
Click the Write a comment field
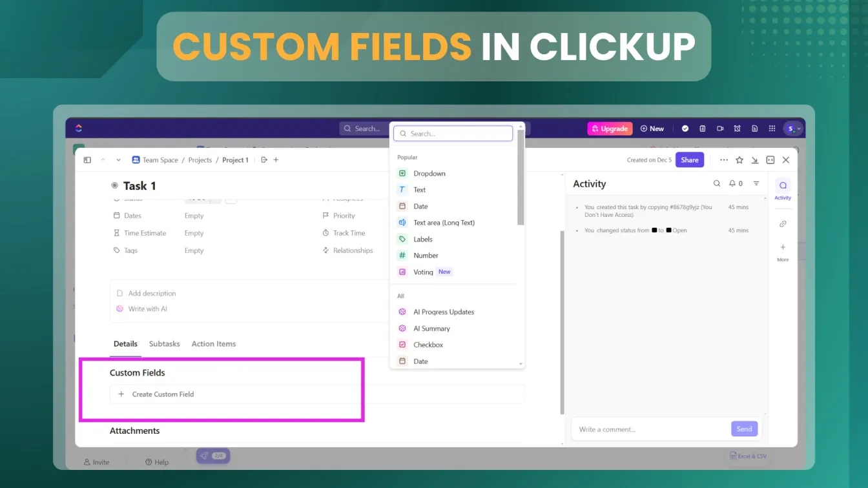(x=650, y=429)
